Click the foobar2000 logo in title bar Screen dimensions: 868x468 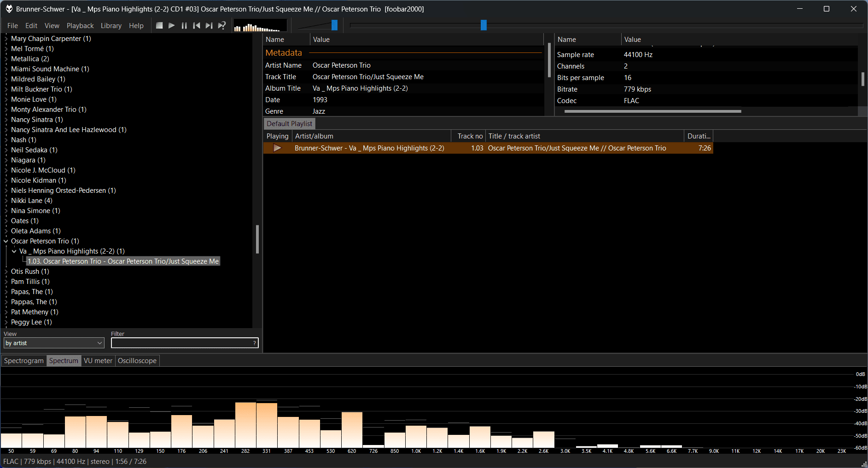click(x=9, y=9)
